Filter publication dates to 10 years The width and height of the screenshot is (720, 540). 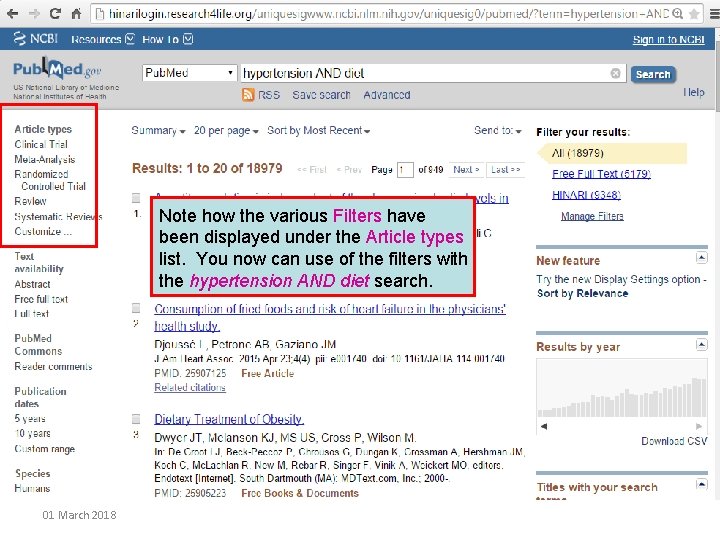(32, 433)
